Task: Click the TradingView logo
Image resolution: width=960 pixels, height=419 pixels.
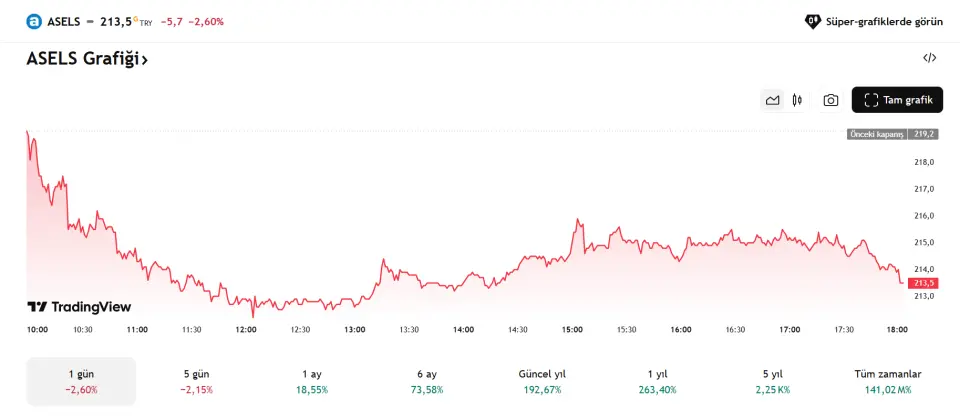Action: click(x=79, y=307)
